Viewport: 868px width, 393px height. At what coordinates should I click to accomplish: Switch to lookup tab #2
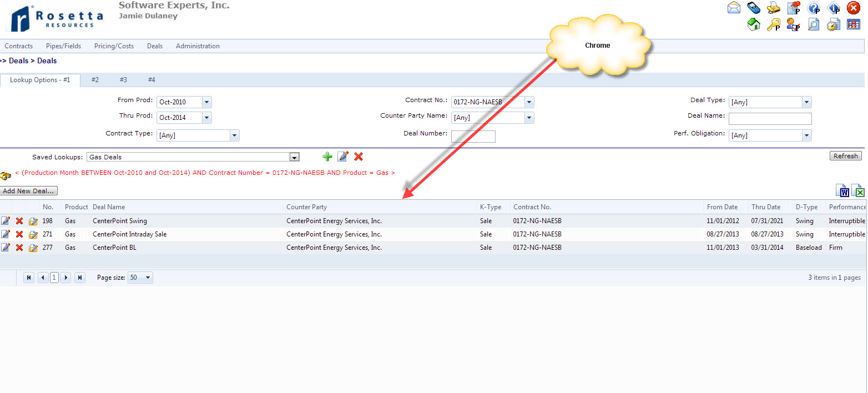pyautogui.click(x=95, y=80)
